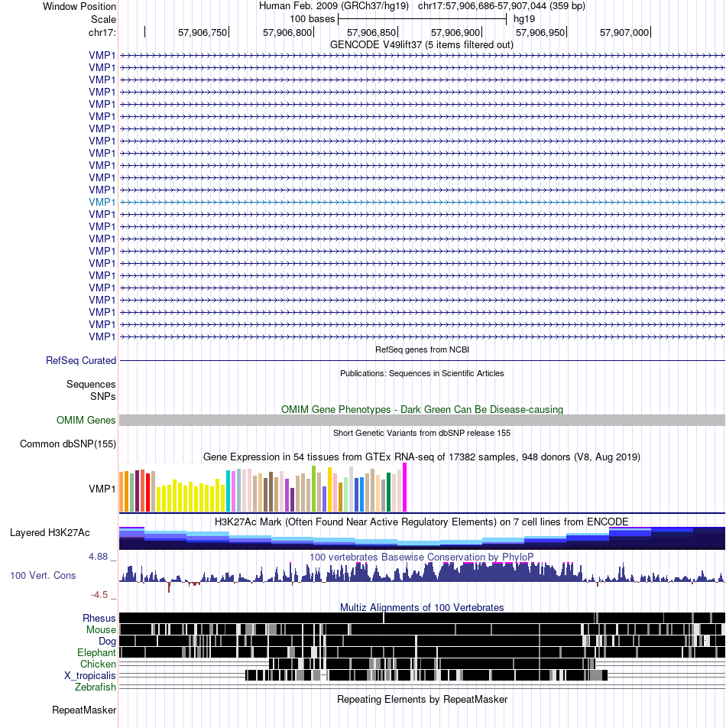Click the GENCODE V49lift37 track title
726x728 pixels.
[x=422, y=44]
